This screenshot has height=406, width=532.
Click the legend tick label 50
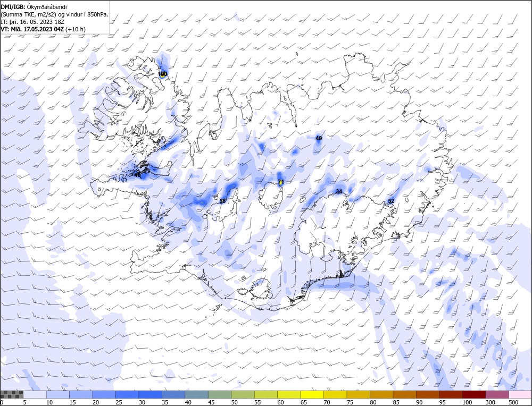pos(234,402)
